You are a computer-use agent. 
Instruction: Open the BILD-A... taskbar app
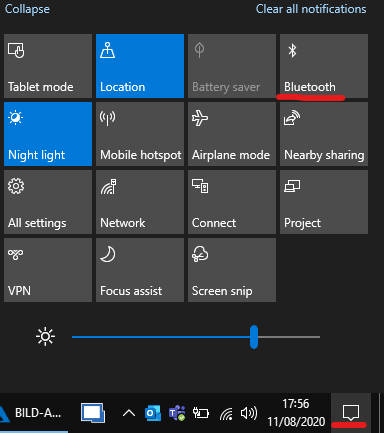click(33, 413)
